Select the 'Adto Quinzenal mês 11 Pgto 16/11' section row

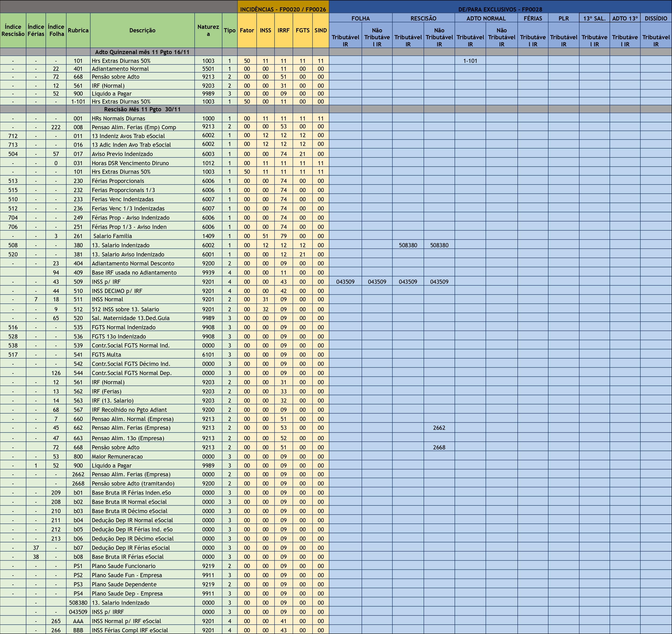tap(142, 52)
